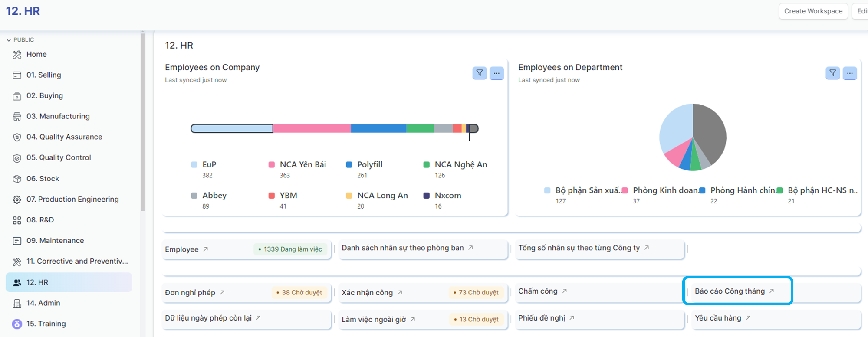This screenshot has height=337, width=868.
Task: Click the NCA Yên Bái pink legend swatch
Action: pos(272,165)
